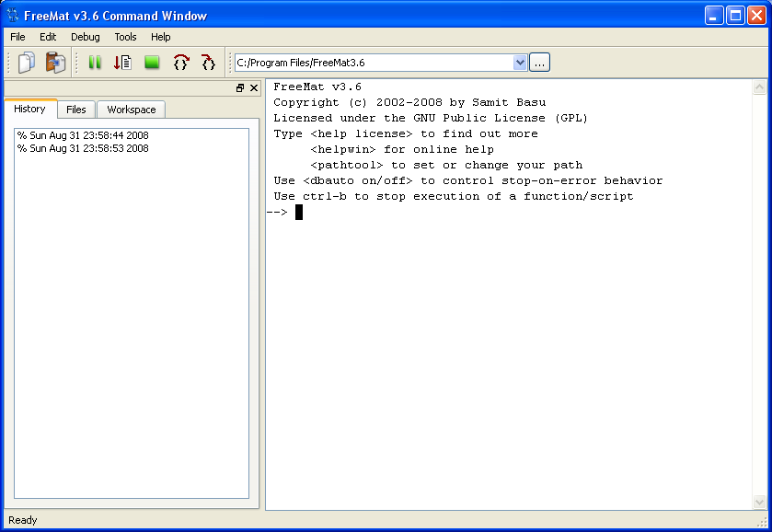Screen dimensions: 772x532
Task: Click the '<help license>' console text
Action: point(362,134)
